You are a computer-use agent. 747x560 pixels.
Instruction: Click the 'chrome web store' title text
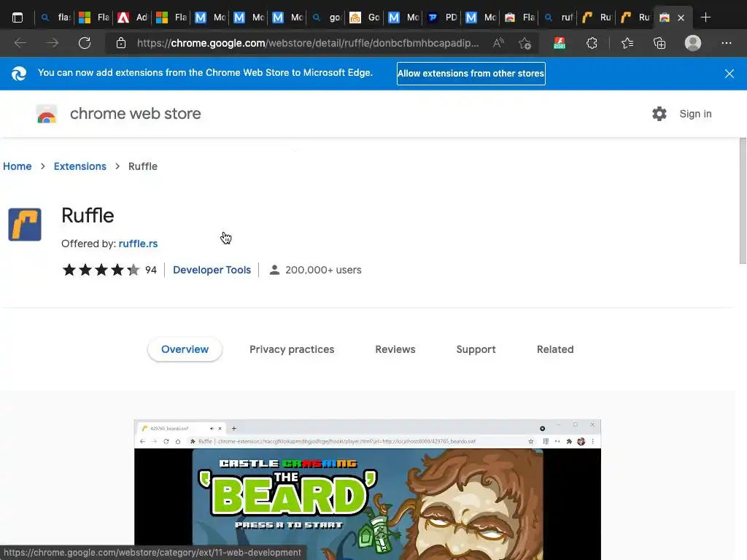[x=135, y=114]
